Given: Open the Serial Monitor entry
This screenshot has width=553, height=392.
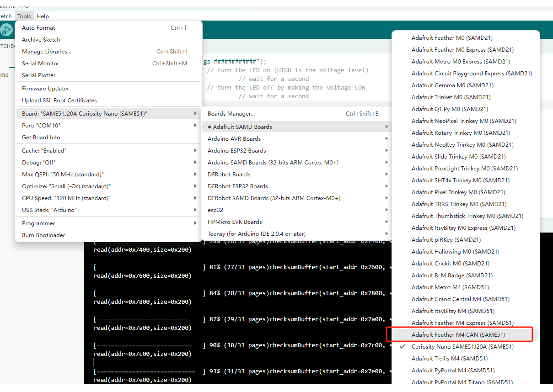Looking at the screenshot, I should click(109, 64).
